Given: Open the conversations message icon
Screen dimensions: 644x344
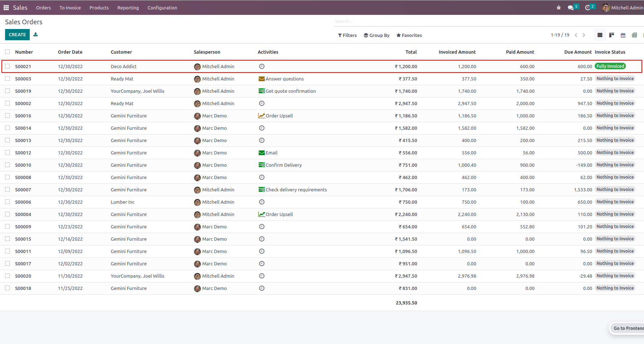Looking at the screenshot, I should (x=571, y=8).
